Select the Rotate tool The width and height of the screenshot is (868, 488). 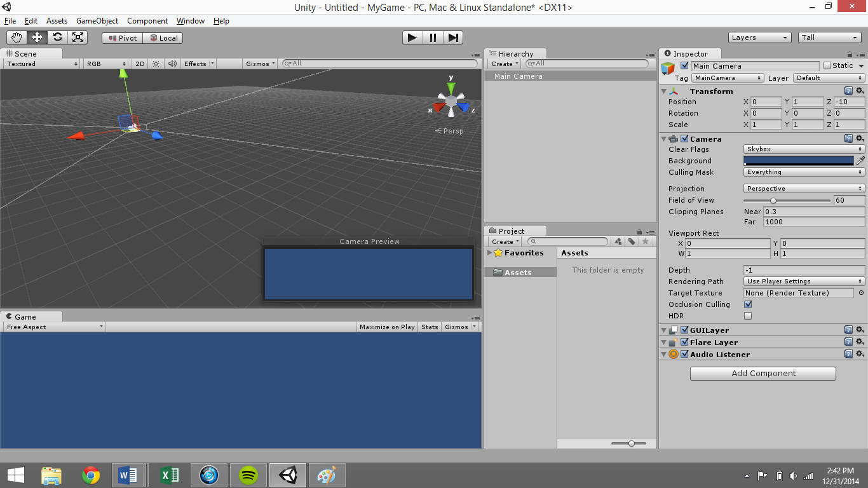click(x=57, y=37)
